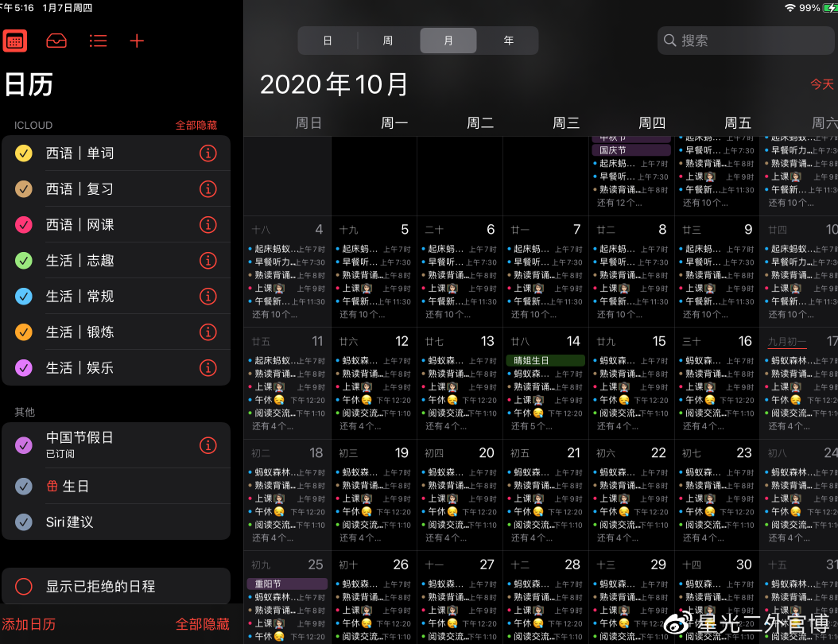Image resolution: width=838 pixels, height=644 pixels.
Task: Open 午休 event on October 15
Action: coord(631,400)
